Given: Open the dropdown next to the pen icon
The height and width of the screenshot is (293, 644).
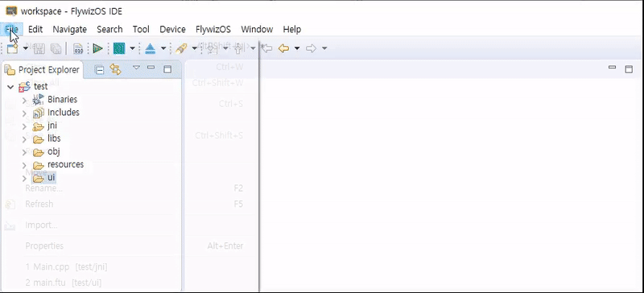Looking at the screenshot, I should click(x=194, y=48).
